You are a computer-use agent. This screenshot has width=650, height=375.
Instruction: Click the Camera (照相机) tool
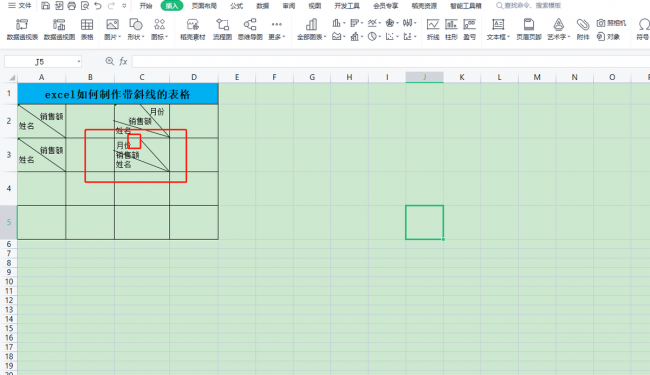pos(611,23)
